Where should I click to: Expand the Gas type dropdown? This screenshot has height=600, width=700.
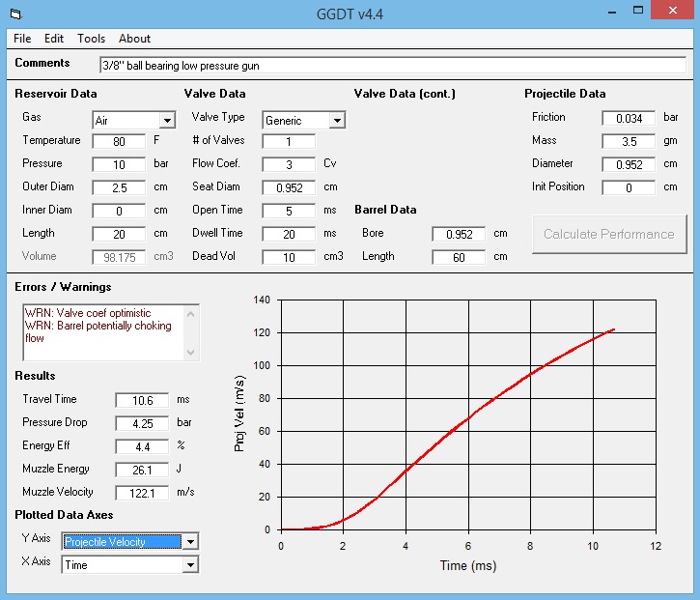click(x=167, y=121)
